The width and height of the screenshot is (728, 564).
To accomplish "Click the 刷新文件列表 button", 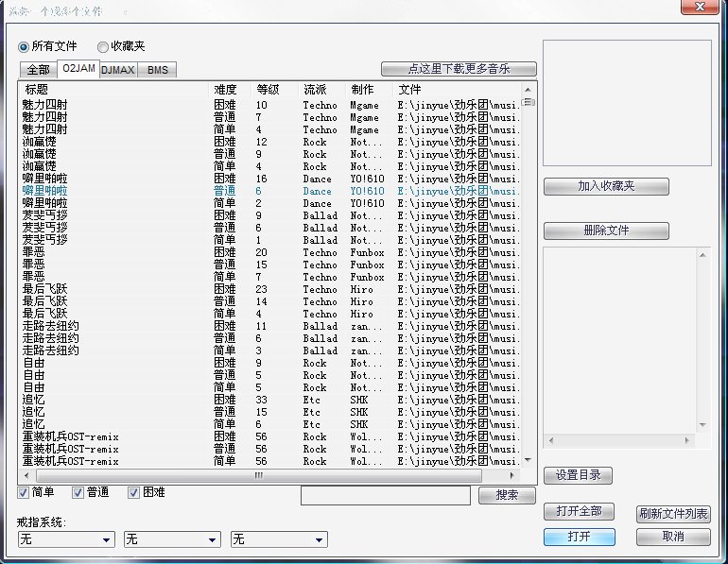I will click(673, 514).
